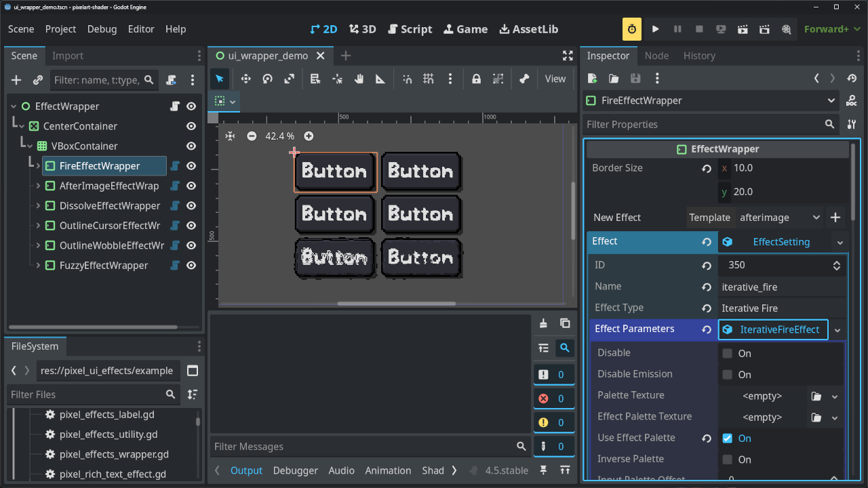
Task: Select the Rotate Mode tool
Action: (267, 79)
